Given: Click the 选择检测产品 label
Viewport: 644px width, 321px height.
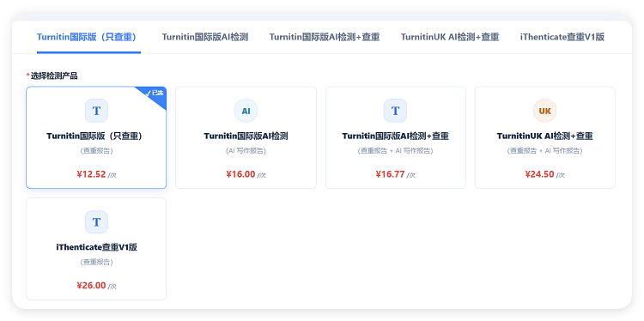Looking at the screenshot, I should 54,76.
